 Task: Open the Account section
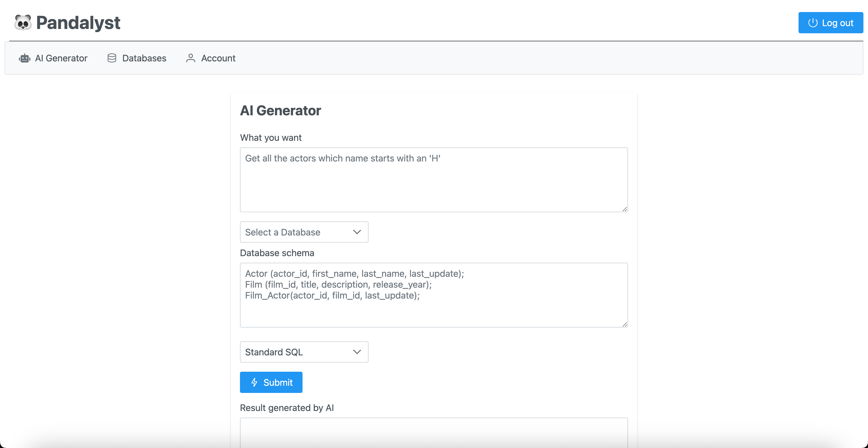coord(211,58)
